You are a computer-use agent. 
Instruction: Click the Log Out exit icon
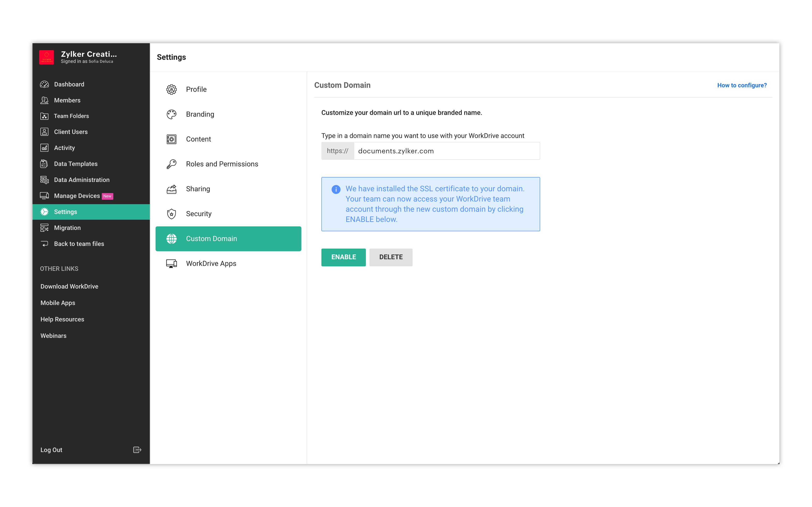(137, 450)
